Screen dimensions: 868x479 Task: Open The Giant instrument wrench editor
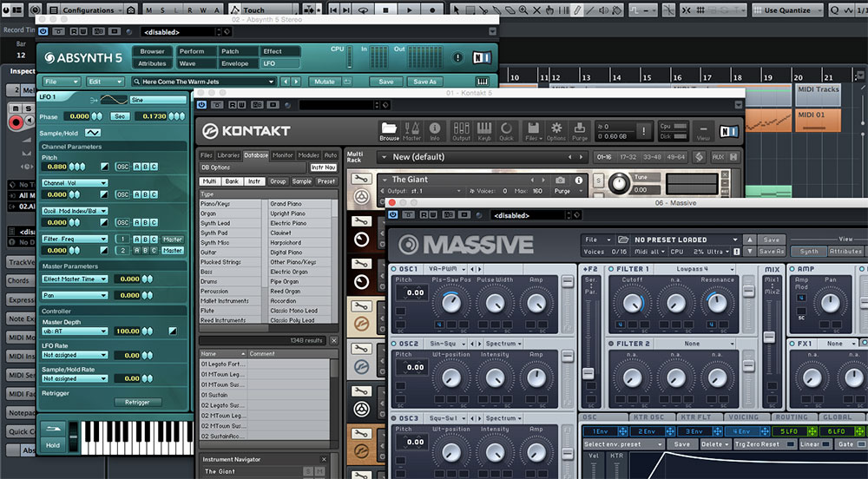[361, 179]
